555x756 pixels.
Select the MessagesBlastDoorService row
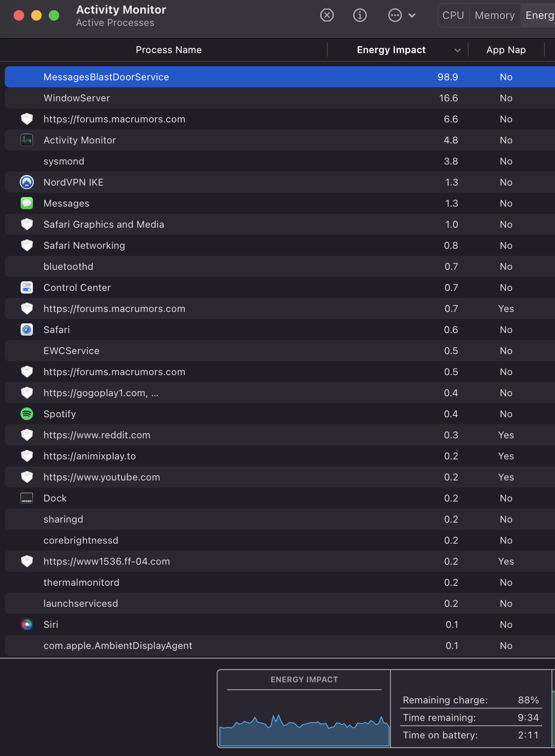[x=219, y=77]
